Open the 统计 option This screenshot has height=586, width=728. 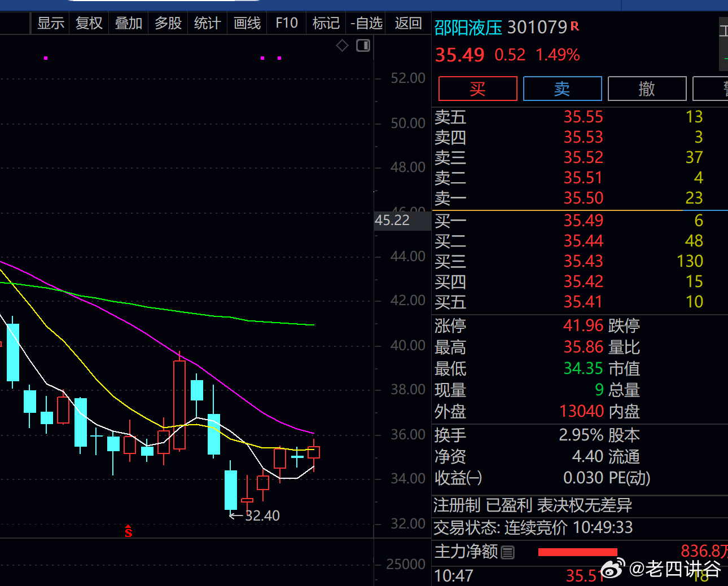click(x=207, y=23)
